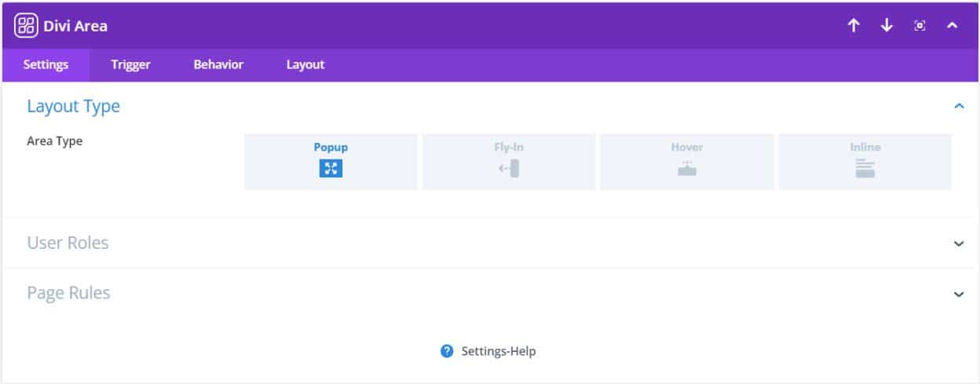Select the Inline area type
The width and height of the screenshot is (980, 384).
click(x=865, y=162)
